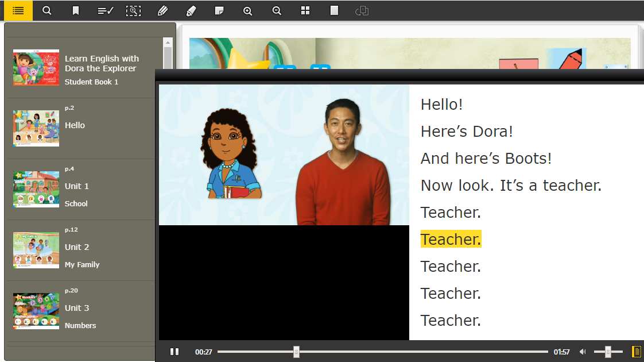The height and width of the screenshot is (362, 644).
Task: Open Unit 2 My Family chapter
Action: (x=82, y=251)
